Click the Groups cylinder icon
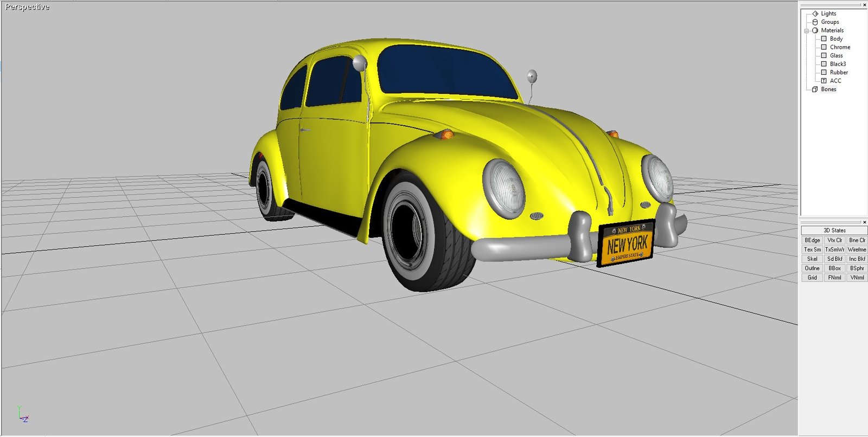This screenshot has height=437, width=868. [x=815, y=22]
